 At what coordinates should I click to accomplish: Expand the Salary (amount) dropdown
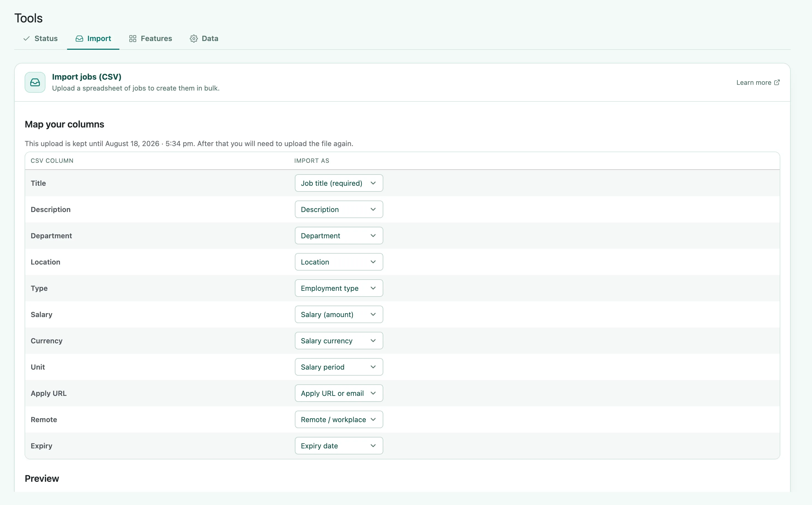click(x=339, y=315)
